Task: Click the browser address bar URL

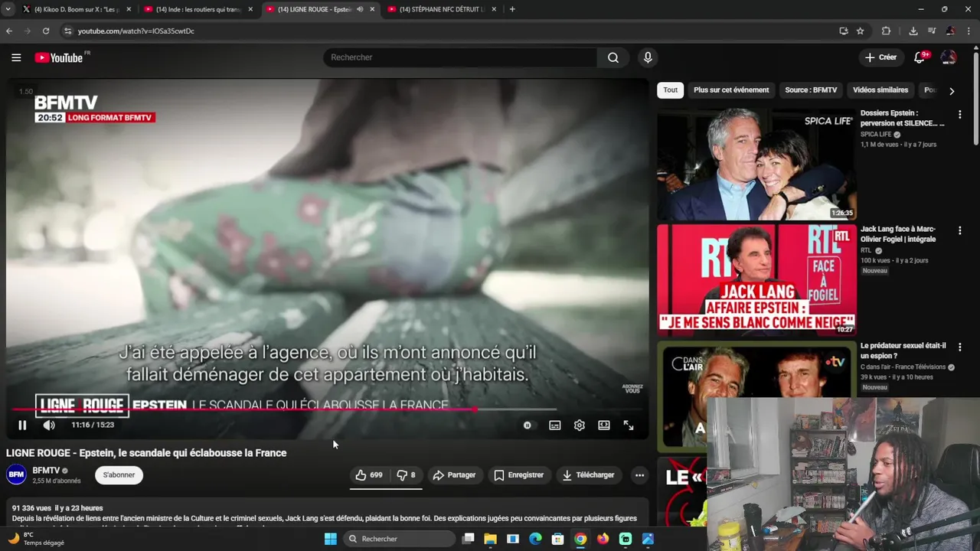Action: coord(136,31)
